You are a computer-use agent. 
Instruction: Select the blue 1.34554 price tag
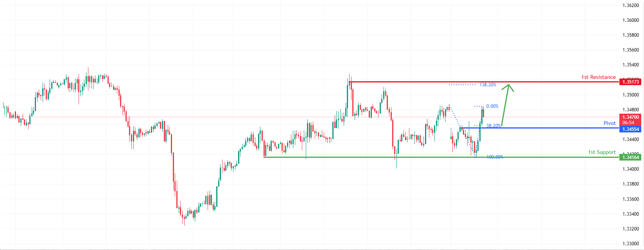click(630, 129)
